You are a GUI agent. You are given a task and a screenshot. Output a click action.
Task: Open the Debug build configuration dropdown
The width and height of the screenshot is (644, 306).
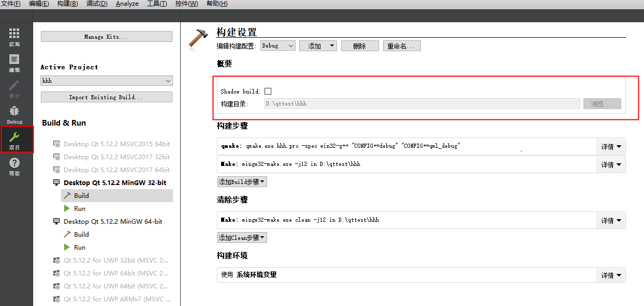pyautogui.click(x=278, y=46)
